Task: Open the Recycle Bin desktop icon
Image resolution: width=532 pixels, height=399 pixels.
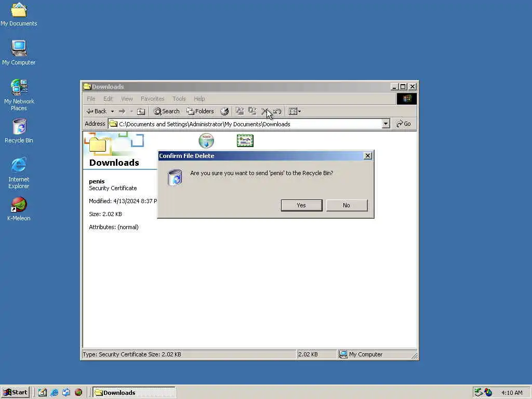Action: pos(19,131)
